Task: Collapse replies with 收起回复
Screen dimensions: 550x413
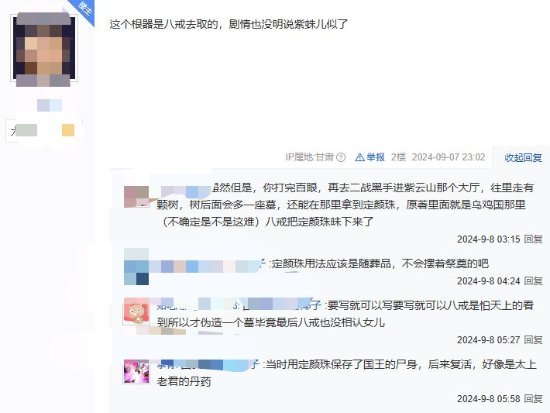Action: [x=523, y=158]
